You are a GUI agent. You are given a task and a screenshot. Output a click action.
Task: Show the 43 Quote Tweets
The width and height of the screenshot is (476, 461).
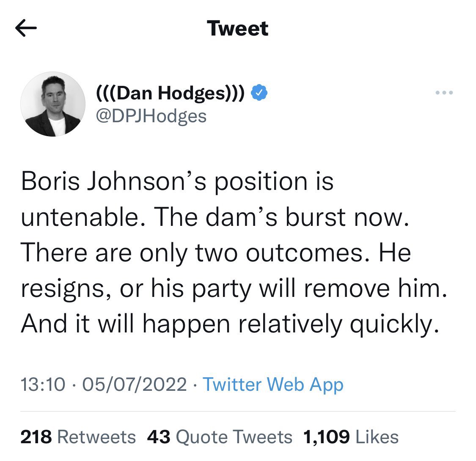pos(220,437)
